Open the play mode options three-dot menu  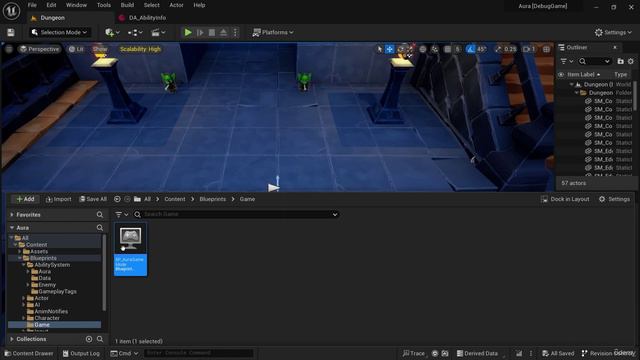tap(235, 32)
